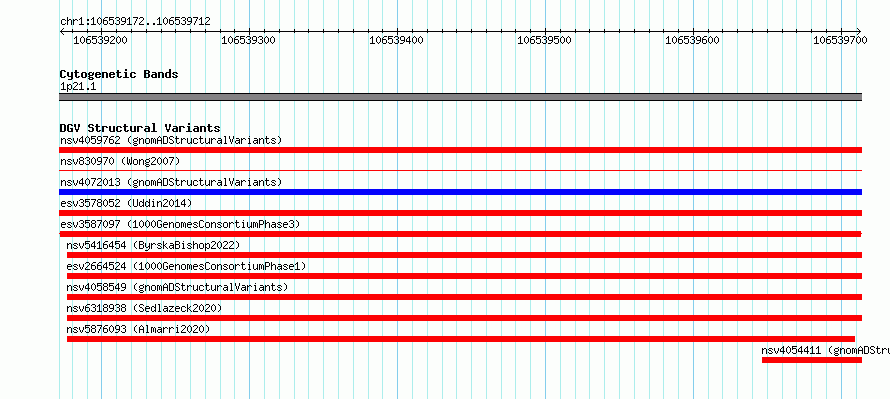The height and width of the screenshot is (399, 890).
Task: Click ruler position 106539500
Action: [x=545, y=40]
